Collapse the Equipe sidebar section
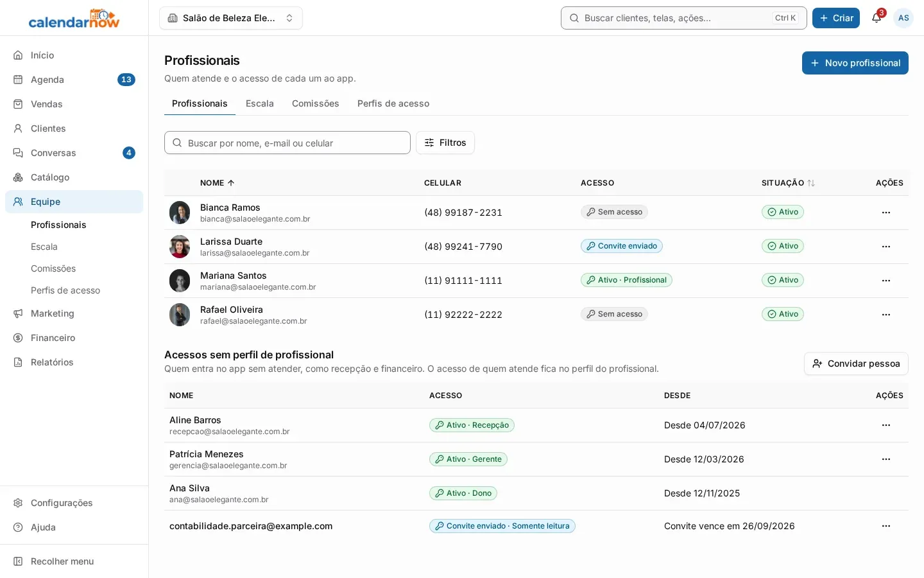Image resolution: width=924 pixels, height=578 pixels. [x=74, y=202]
